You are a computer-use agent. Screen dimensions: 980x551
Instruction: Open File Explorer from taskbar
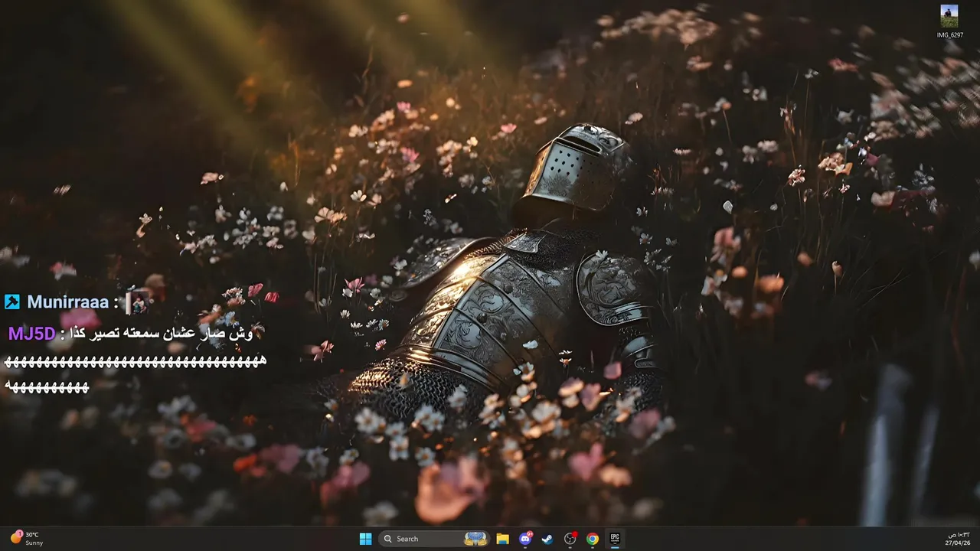(x=502, y=539)
